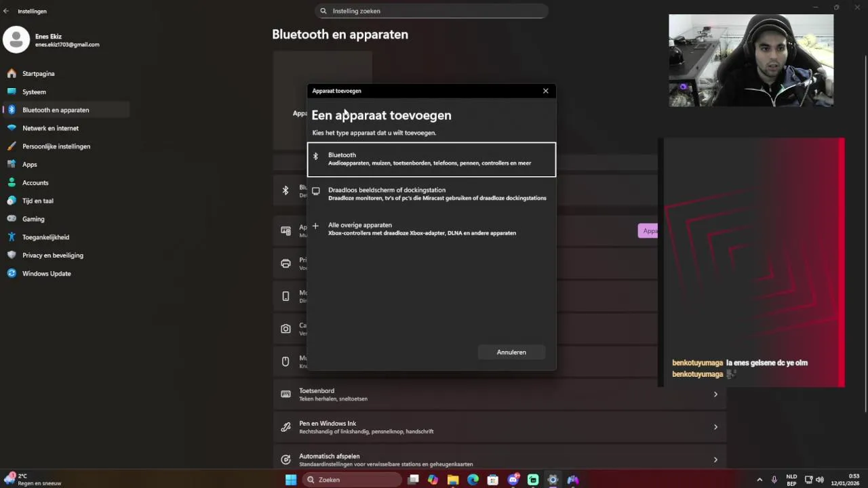
Task: Click the Windows Update sync icon
Action: [x=12, y=274]
